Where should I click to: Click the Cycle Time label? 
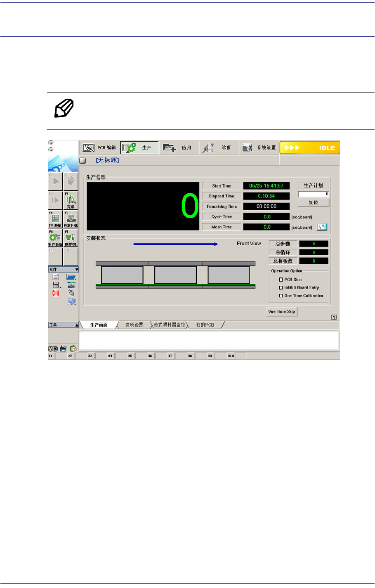222,217
